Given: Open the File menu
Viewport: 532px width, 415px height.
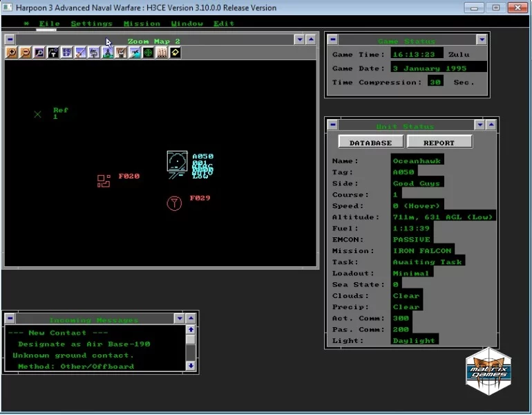Looking at the screenshot, I should pyautogui.click(x=49, y=24).
